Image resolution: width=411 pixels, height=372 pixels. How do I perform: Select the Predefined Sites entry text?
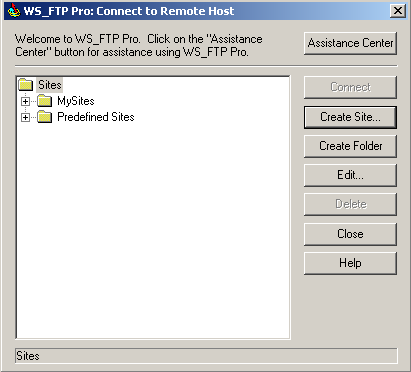(x=96, y=117)
